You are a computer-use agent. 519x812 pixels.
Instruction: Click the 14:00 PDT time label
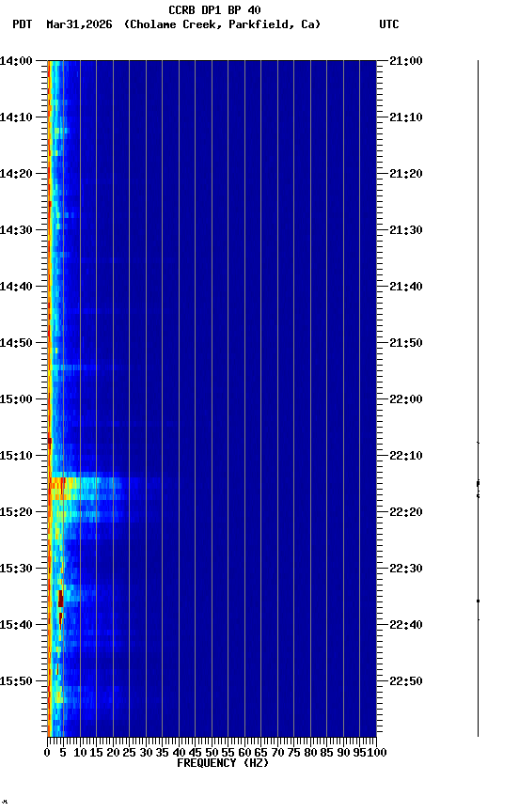point(16,61)
